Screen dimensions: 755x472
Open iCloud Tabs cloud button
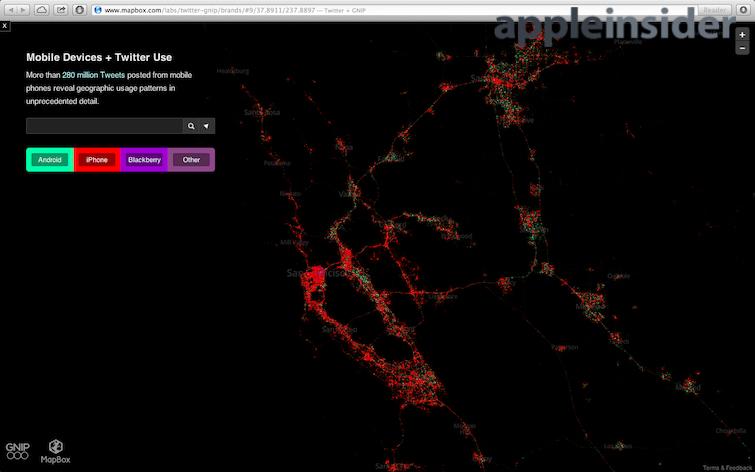pos(41,10)
